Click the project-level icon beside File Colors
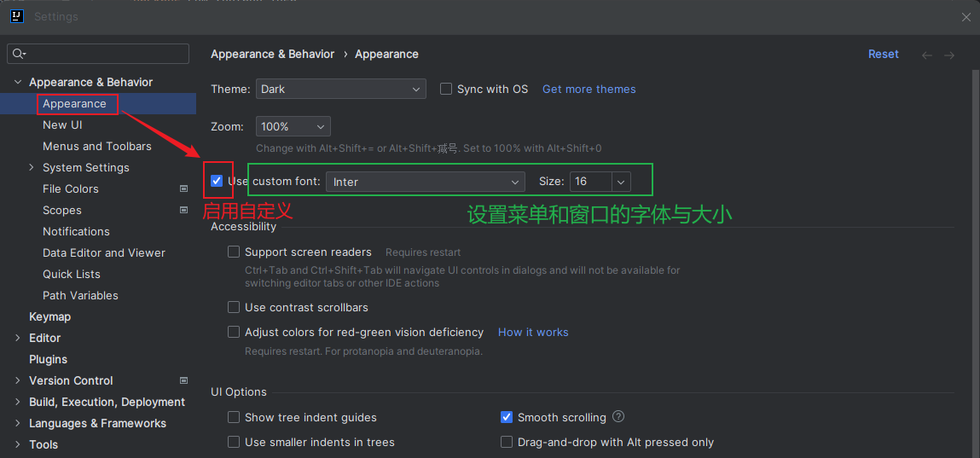This screenshot has height=458, width=980. [x=183, y=188]
